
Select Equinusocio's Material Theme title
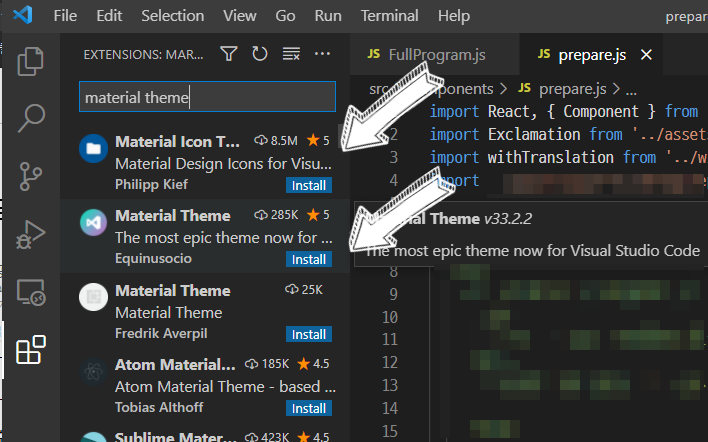[x=172, y=216]
